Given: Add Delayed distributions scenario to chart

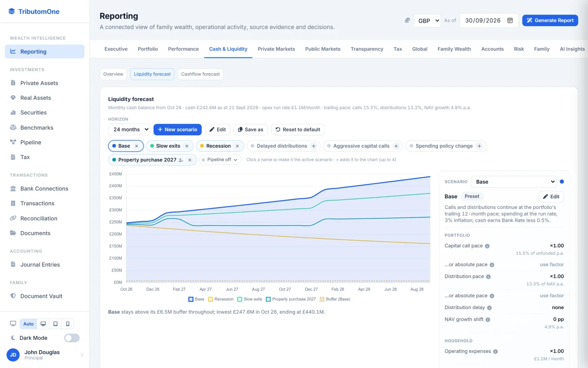Looking at the screenshot, I should 314,146.
